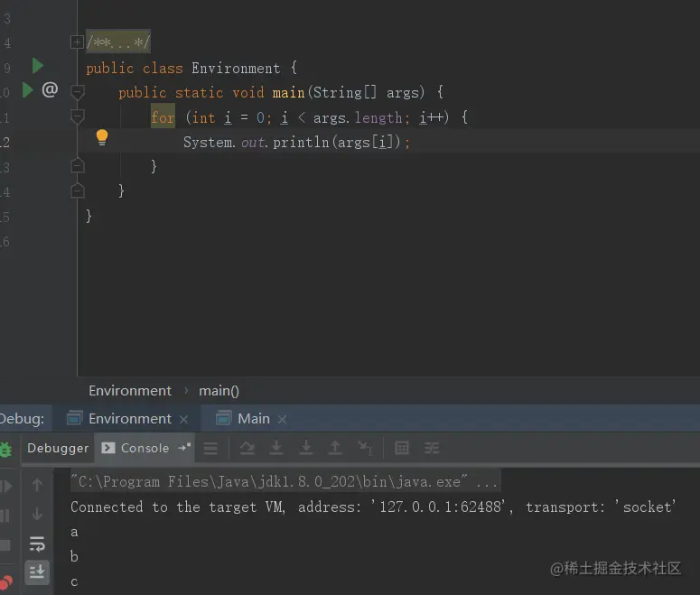Open Evaluate Expression calculator icon
The width and height of the screenshot is (700, 595).
point(402,448)
